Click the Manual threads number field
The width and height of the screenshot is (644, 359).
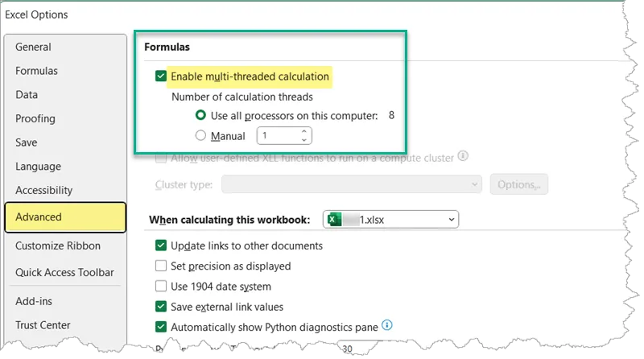[278, 136]
